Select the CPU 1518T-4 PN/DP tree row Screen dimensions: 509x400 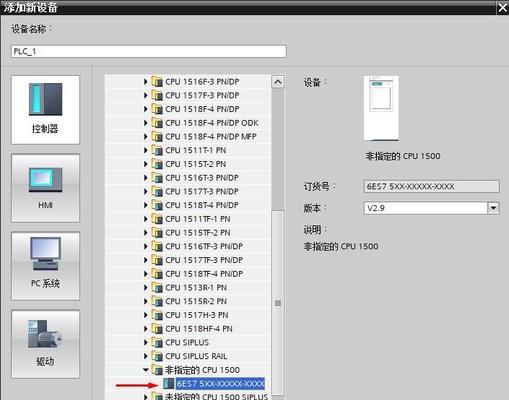(188, 205)
